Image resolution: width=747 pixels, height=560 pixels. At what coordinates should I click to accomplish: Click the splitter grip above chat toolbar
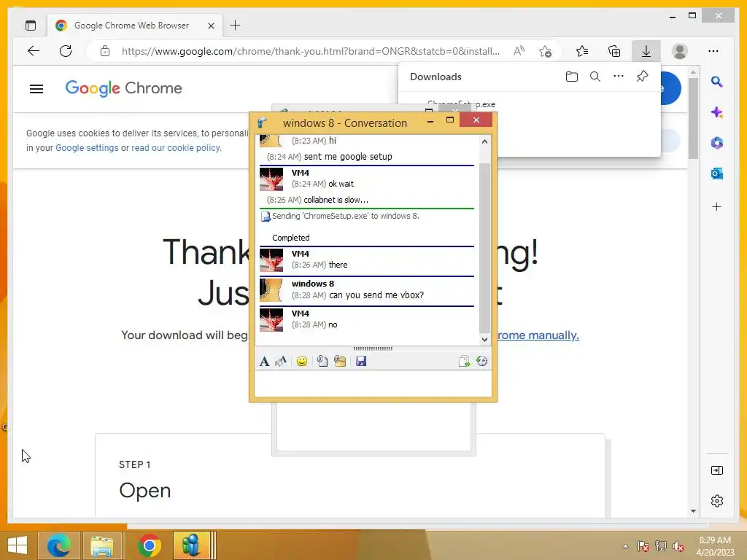pos(373,349)
